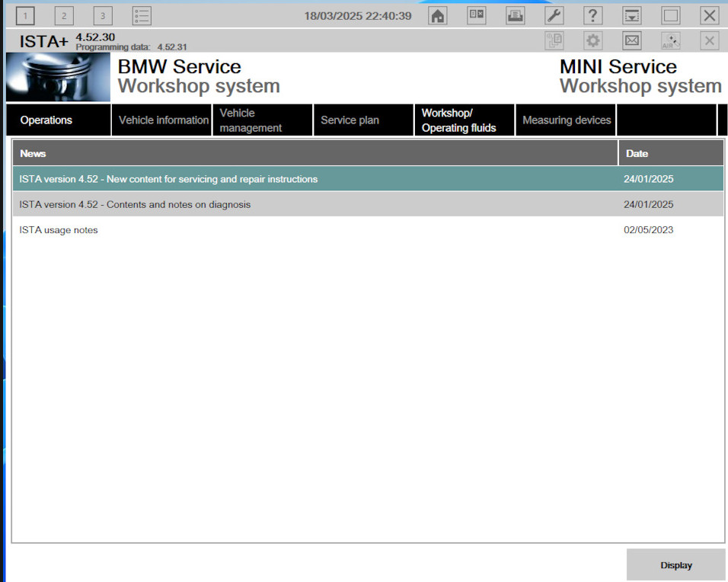
Task: Open the question mark help
Action: point(593,16)
